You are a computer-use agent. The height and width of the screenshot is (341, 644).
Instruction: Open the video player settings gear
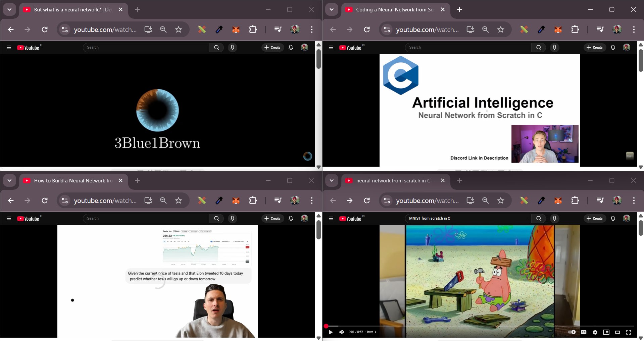tap(595, 332)
